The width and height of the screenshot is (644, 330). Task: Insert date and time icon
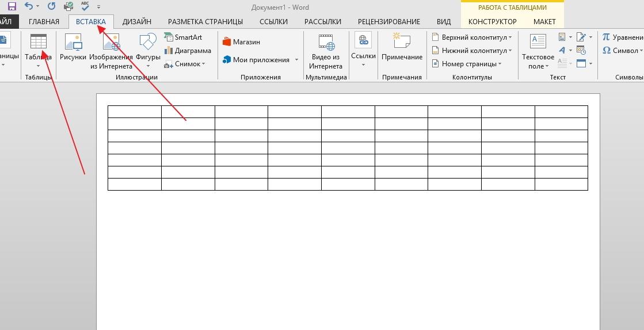tap(580, 51)
